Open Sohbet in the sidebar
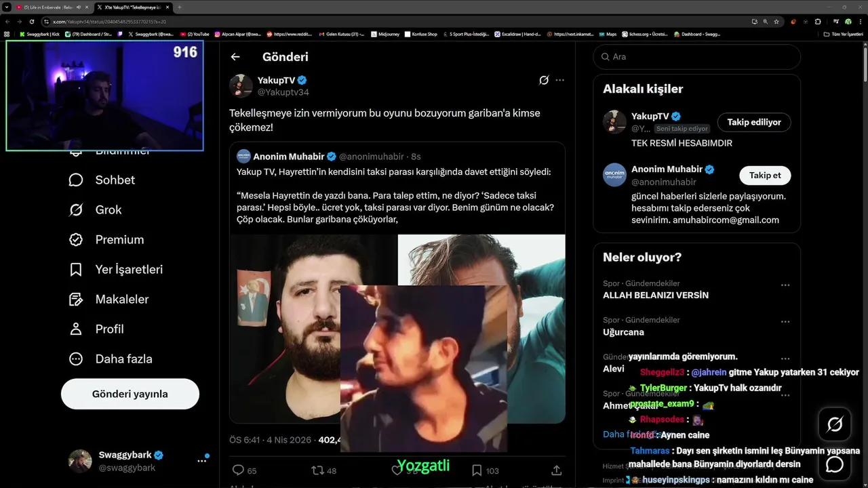The image size is (868, 488). pos(102,180)
